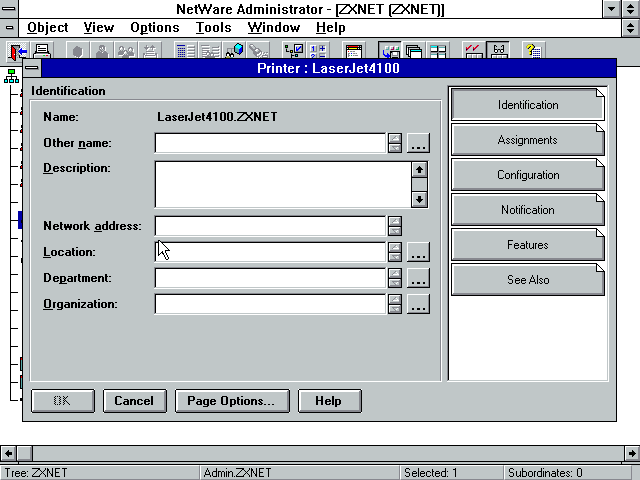The height and width of the screenshot is (480, 640).
Task: Click the horizontal scrollbar thumb
Action: coord(24,453)
